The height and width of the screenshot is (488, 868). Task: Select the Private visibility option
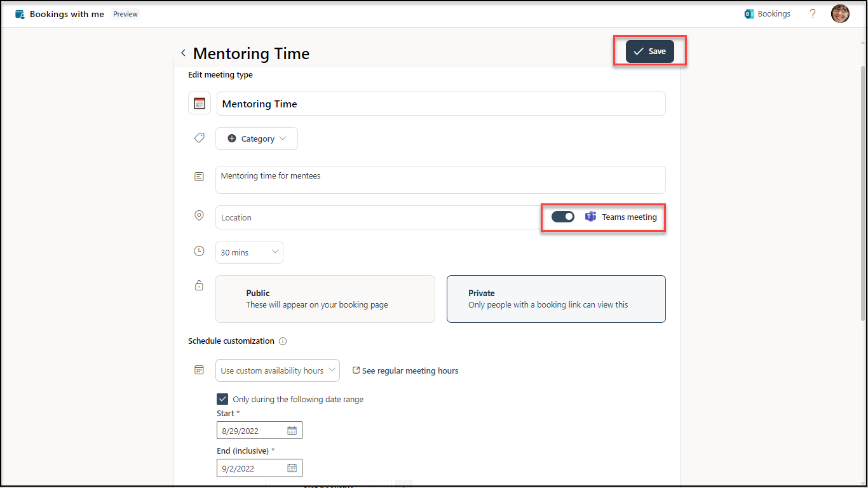click(556, 299)
